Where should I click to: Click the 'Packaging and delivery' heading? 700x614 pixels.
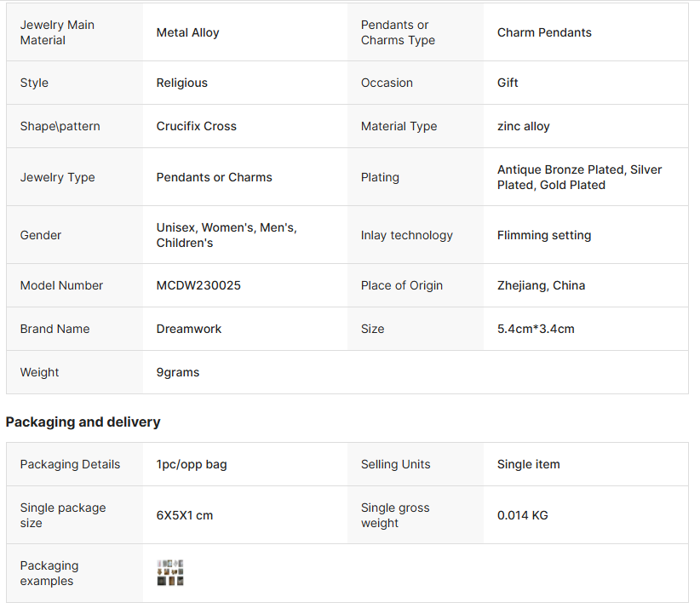pos(83,422)
